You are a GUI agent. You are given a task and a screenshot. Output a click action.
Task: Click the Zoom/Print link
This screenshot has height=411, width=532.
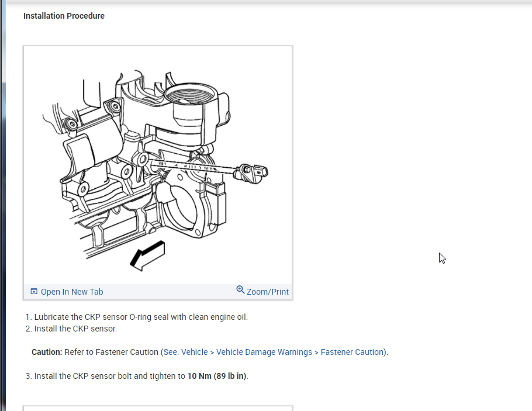[x=267, y=292]
